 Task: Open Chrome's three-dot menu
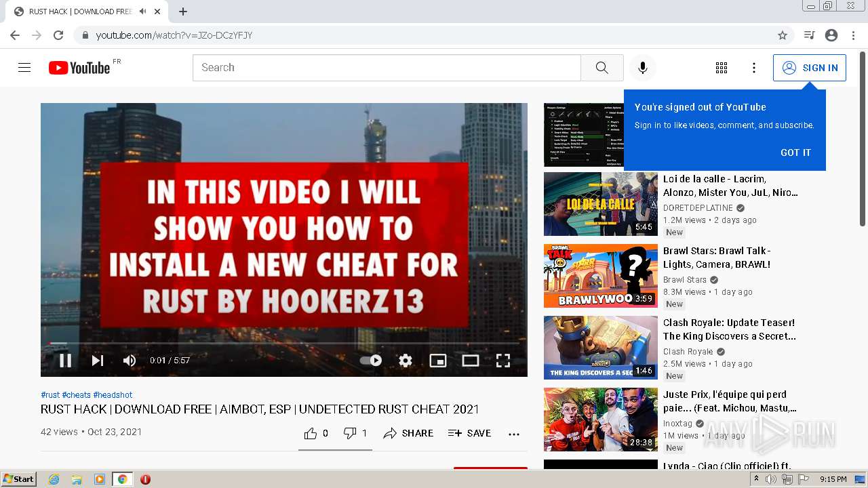pyautogui.click(x=853, y=35)
